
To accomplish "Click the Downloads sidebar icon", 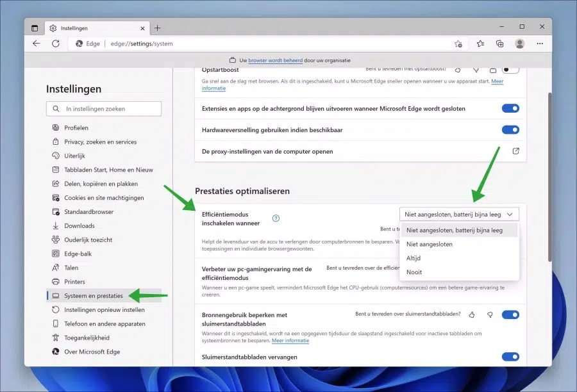I will (56, 226).
